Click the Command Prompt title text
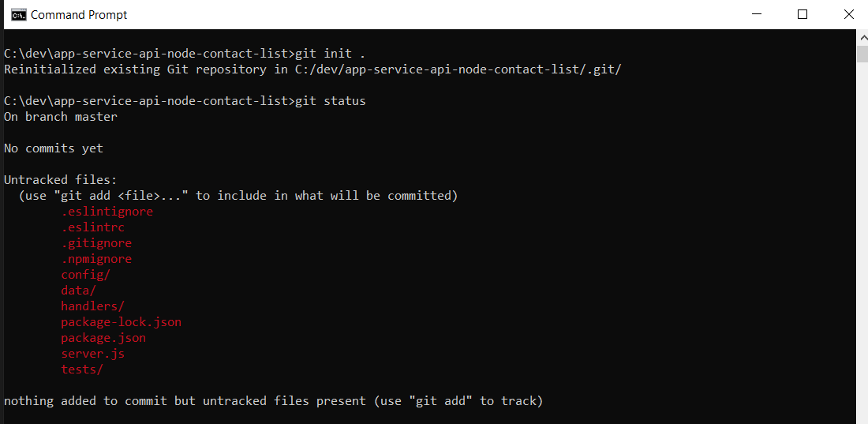This screenshot has height=424, width=868. pos(79,15)
